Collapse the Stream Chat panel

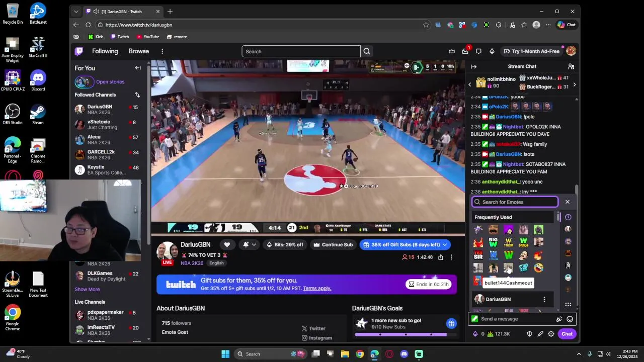473,66
